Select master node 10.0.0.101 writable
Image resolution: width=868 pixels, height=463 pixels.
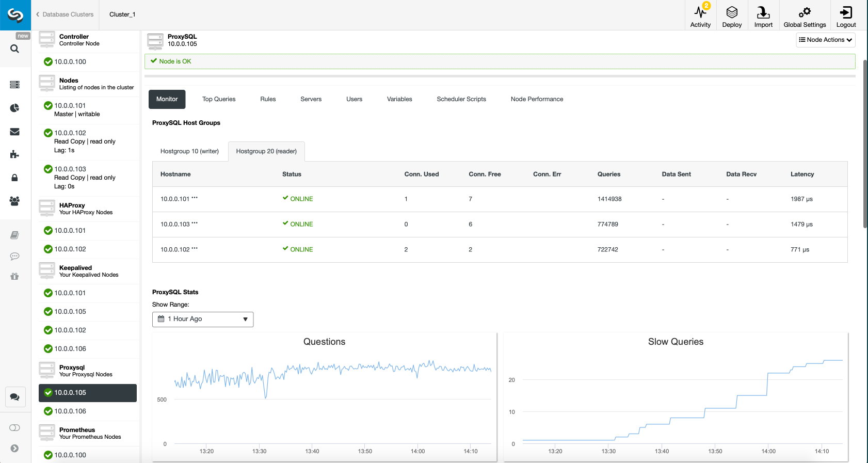[x=88, y=109]
